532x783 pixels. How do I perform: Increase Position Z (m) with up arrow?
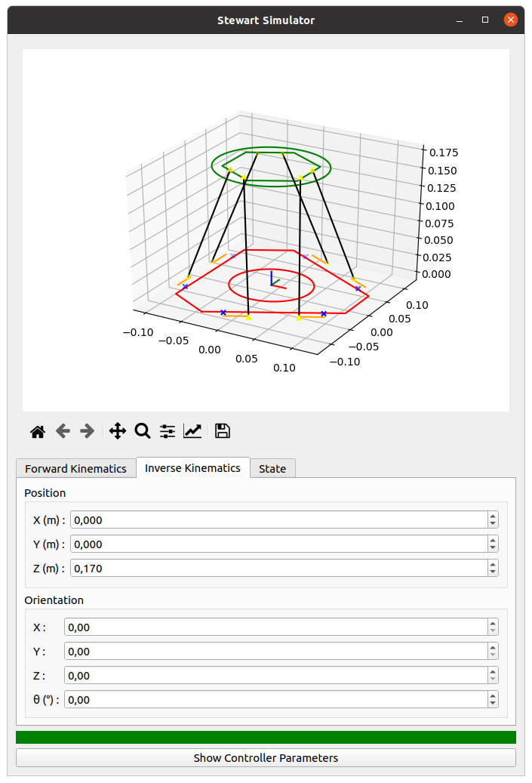[x=493, y=564]
